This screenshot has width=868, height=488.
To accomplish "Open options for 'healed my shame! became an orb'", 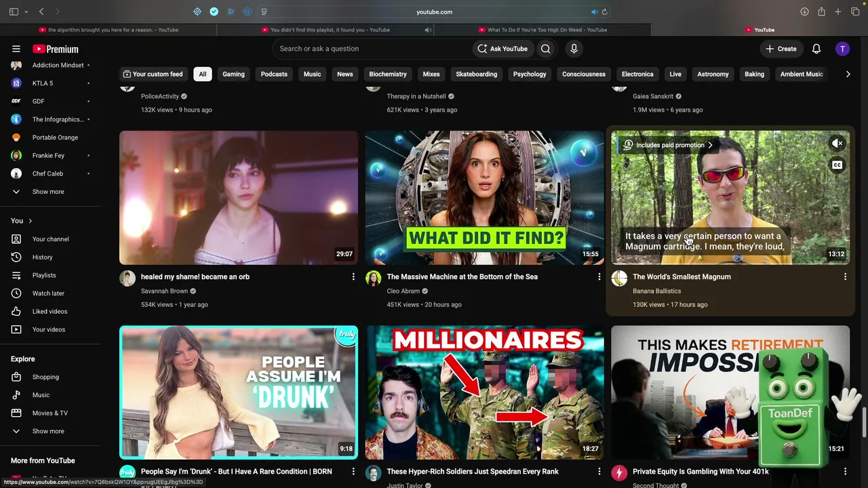I will tap(353, 277).
